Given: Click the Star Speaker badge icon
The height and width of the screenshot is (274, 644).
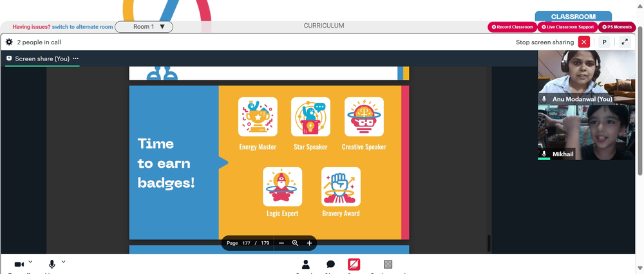Looking at the screenshot, I should point(310,116).
